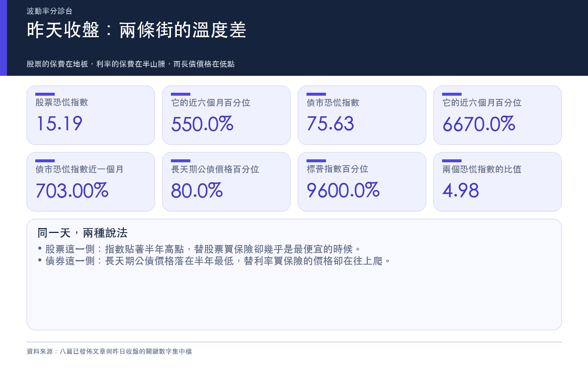Select the title "昨天收盤：兩條街的溫度差"
The image size is (588, 368).
coord(136,30)
